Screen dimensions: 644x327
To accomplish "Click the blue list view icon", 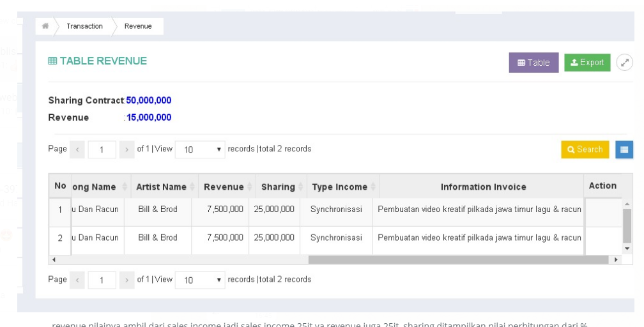I will pos(624,149).
